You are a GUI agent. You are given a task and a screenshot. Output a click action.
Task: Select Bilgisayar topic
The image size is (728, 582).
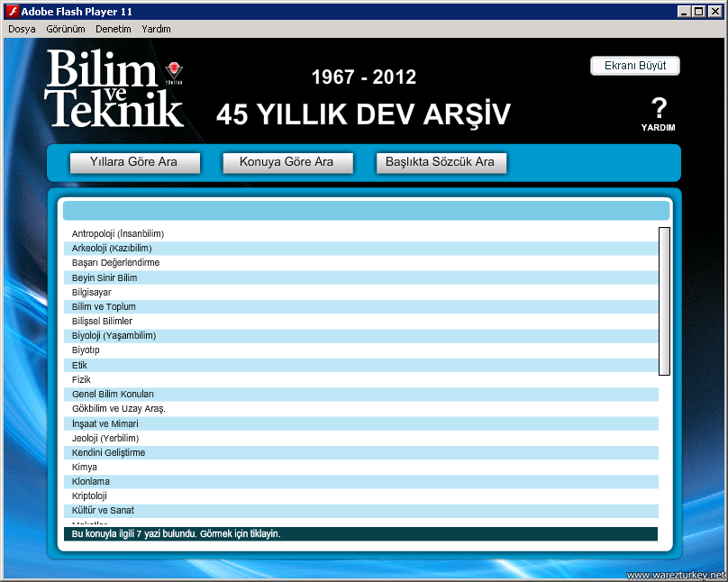(x=361, y=292)
